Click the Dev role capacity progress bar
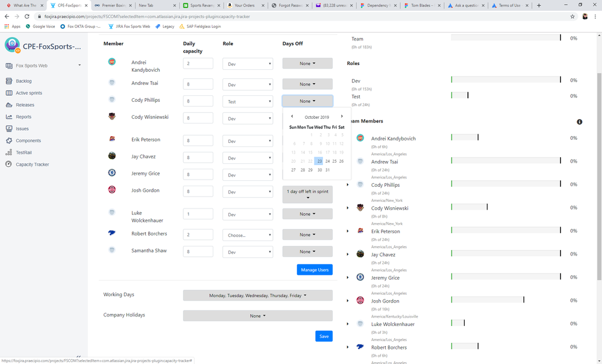Image resolution: width=602 pixels, height=364 pixels. (x=506, y=80)
